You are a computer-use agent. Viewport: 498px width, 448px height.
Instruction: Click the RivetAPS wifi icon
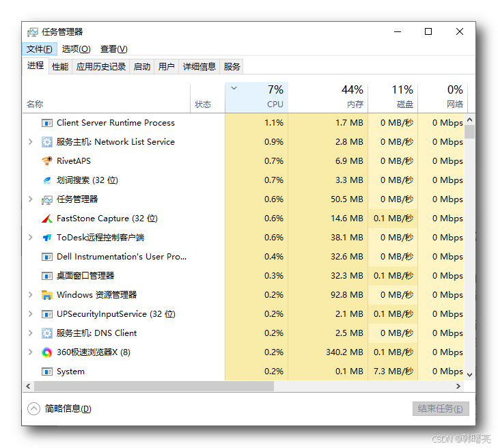tap(47, 161)
